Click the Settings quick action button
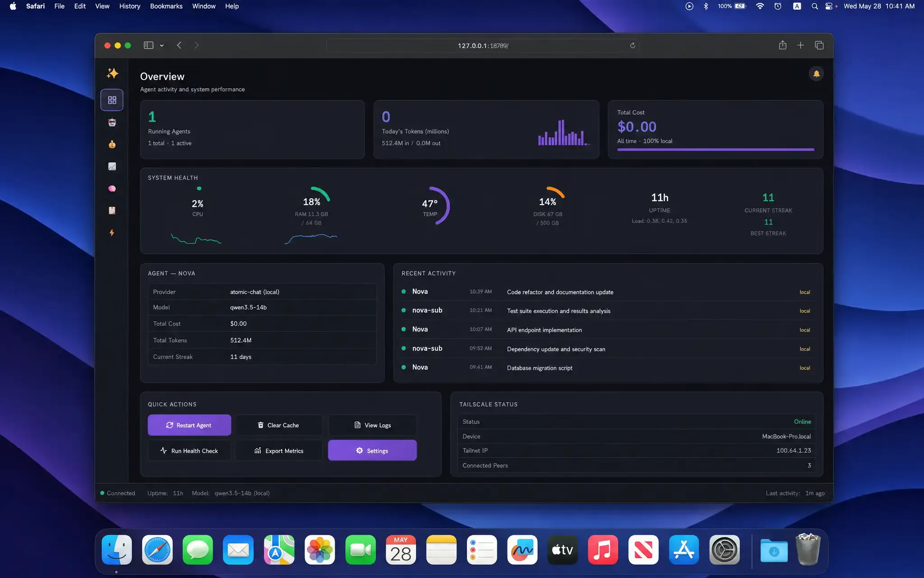Screen dimensions: 924x578 click(x=372, y=451)
